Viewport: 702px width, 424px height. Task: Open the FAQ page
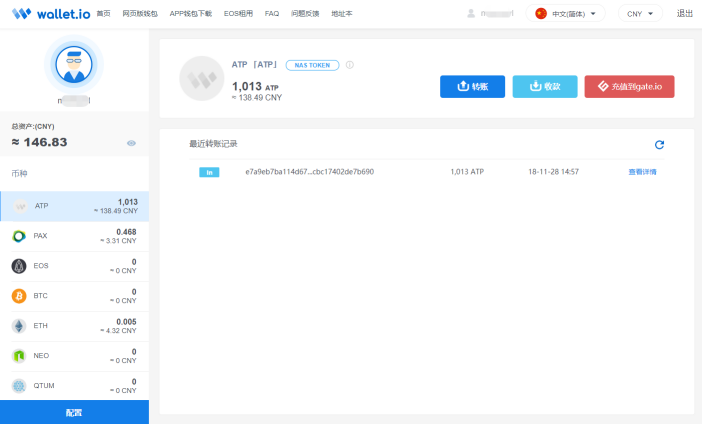click(x=272, y=14)
